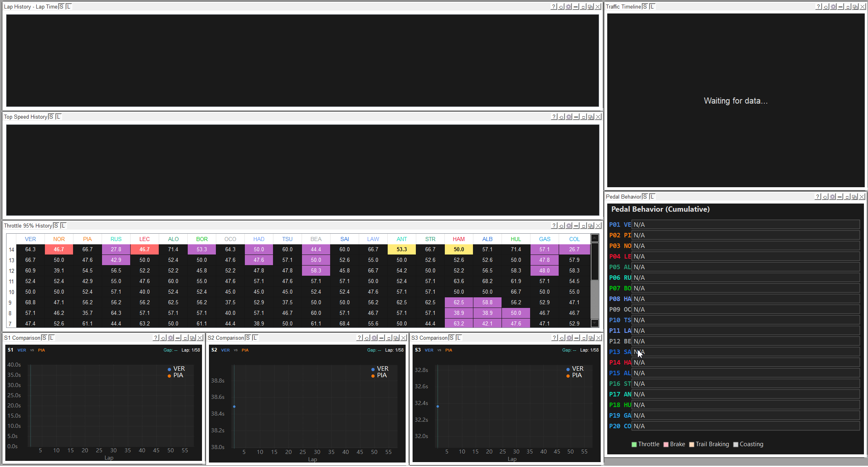
Task: Open S3 Comparison settings gear
Action: click(569, 338)
